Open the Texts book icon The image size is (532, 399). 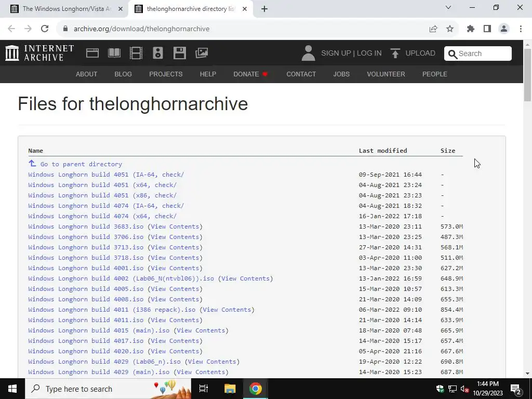114,53
